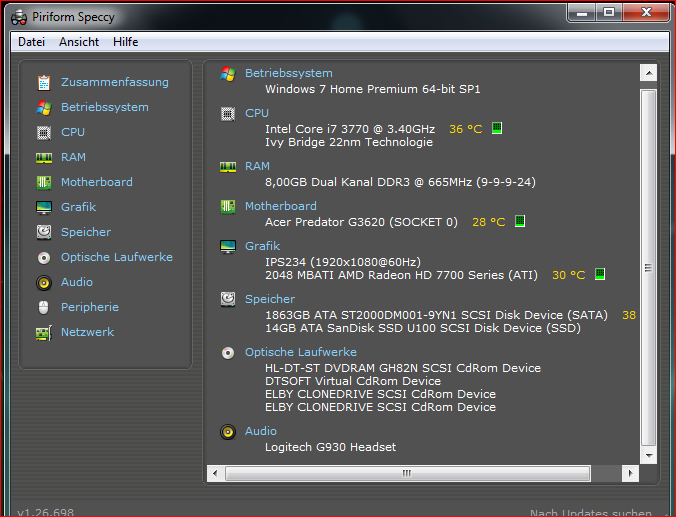Click the Optische Laufwerke disc icon in sidebar
The image size is (676, 517).
tap(44, 258)
